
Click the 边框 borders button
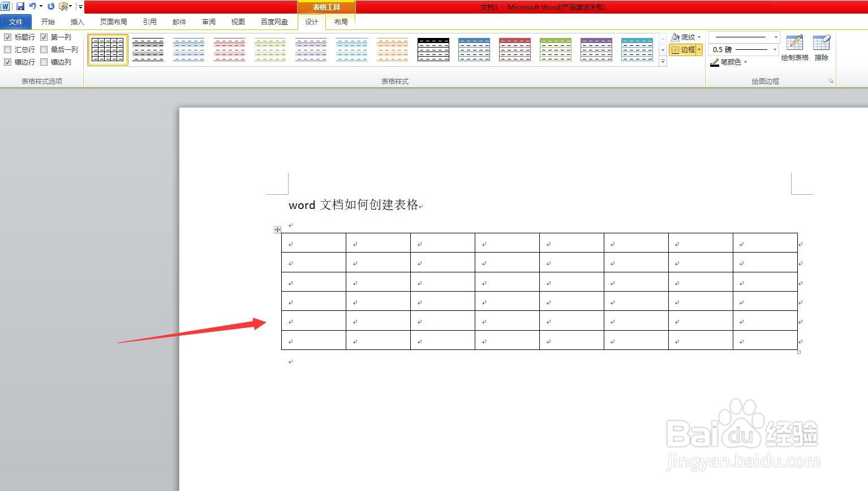click(x=683, y=50)
